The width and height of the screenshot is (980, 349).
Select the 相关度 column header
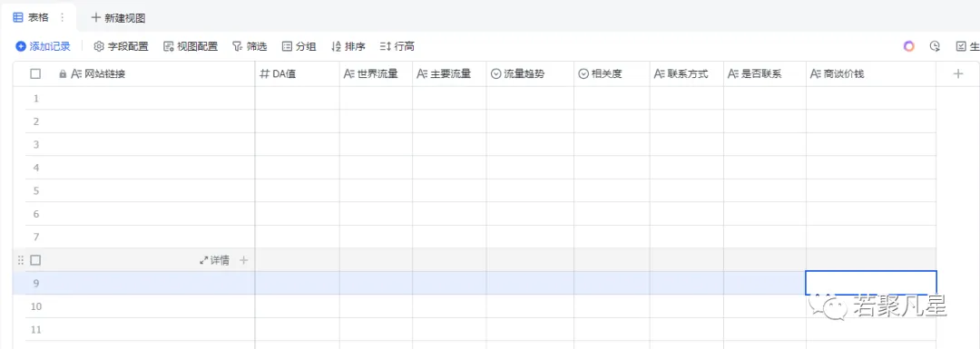coord(612,73)
